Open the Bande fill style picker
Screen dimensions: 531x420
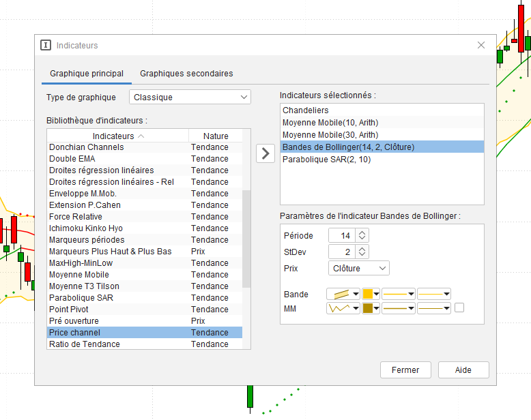click(x=343, y=294)
